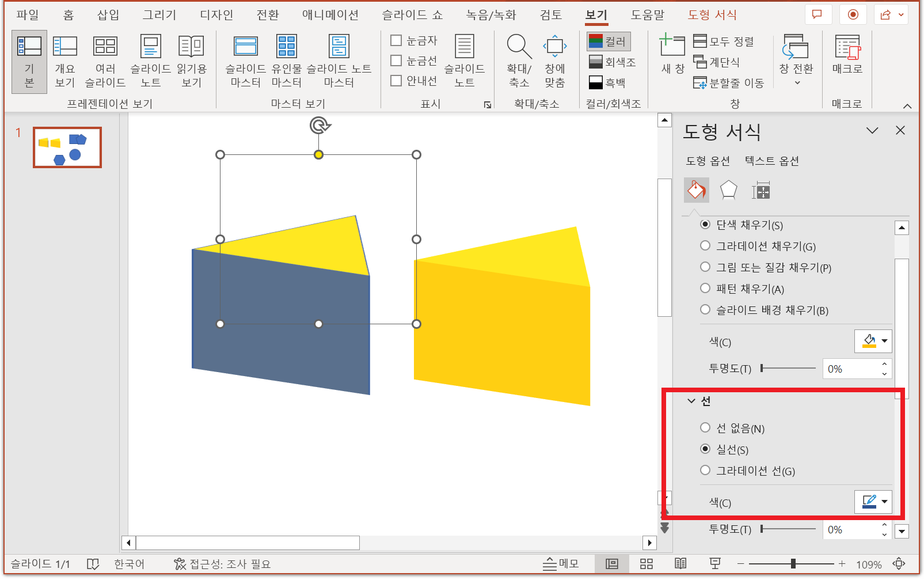Arrange windows with 모두 정렬
924x580 pixels.
tap(724, 41)
